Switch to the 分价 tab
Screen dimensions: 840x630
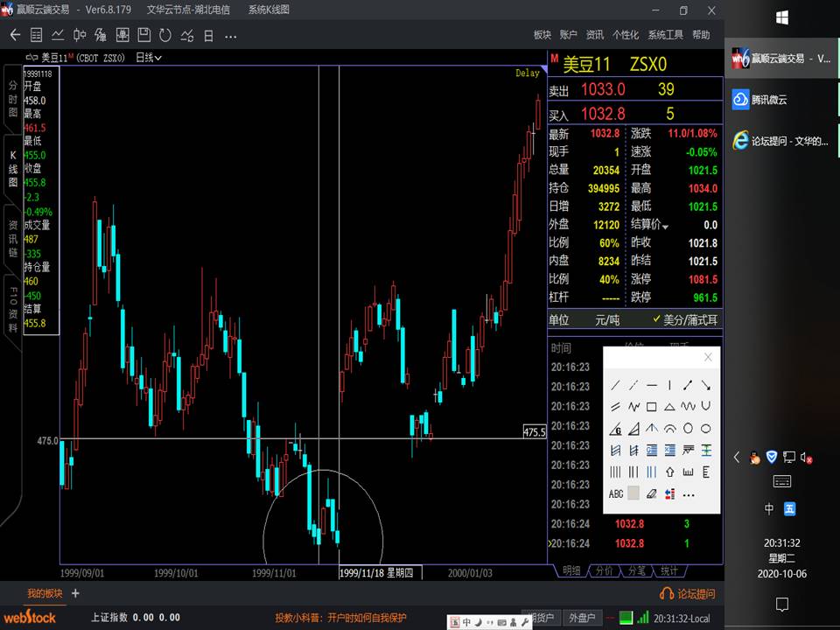tap(604, 570)
